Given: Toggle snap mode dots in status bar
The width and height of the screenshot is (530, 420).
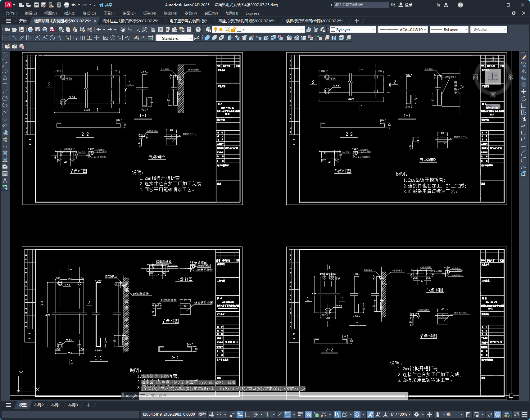Looking at the screenshot, I should click(219, 414).
